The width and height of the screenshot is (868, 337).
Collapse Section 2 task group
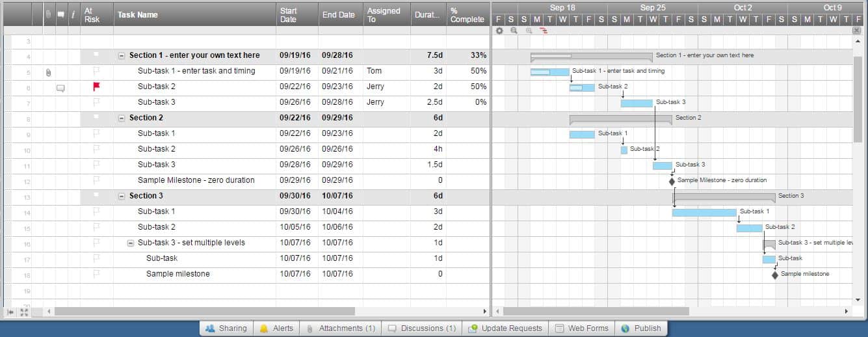tap(122, 118)
